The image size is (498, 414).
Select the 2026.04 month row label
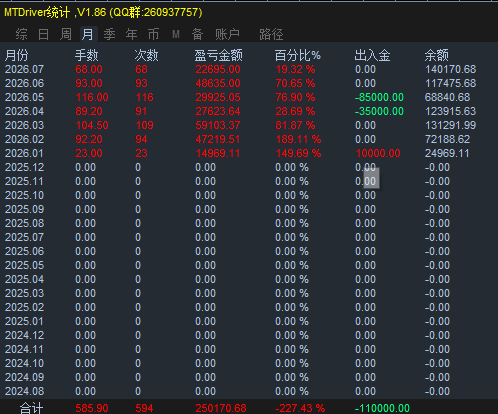click(x=24, y=111)
